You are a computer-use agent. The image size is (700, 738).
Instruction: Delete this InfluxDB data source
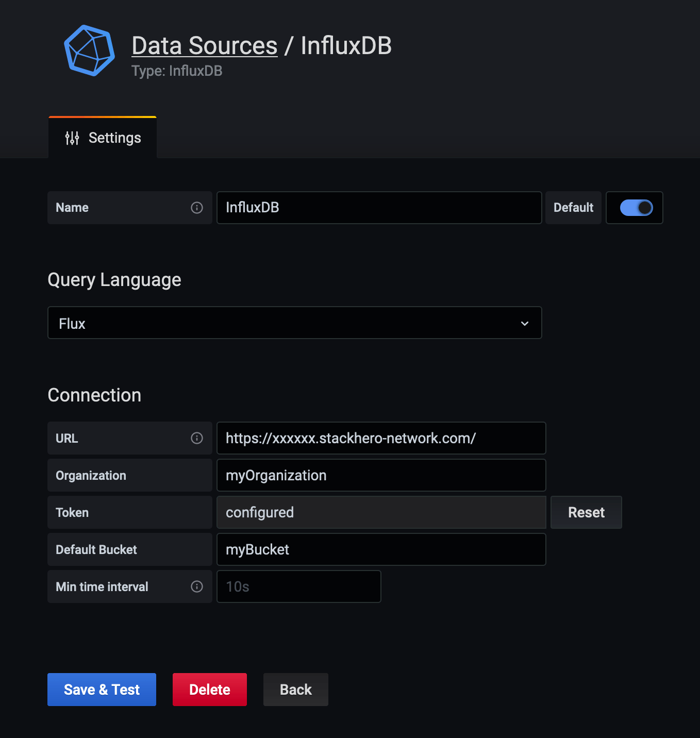209,690
